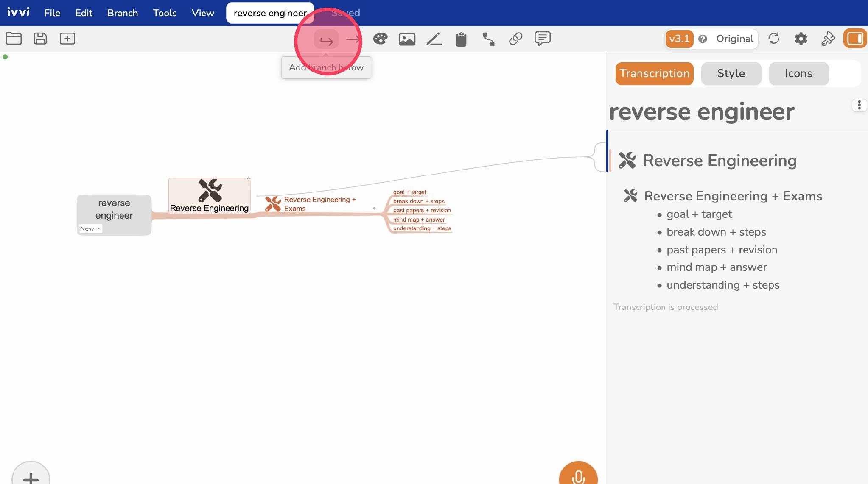Viewport: 868px width, 484px height.
Task: Open the folder icon in toolbar
Action: point(14,39)
